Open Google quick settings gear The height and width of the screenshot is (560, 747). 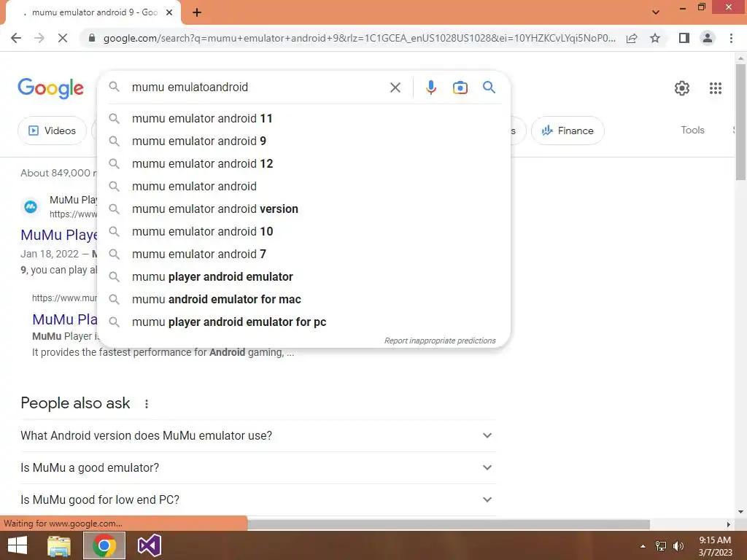click(682, 88)
